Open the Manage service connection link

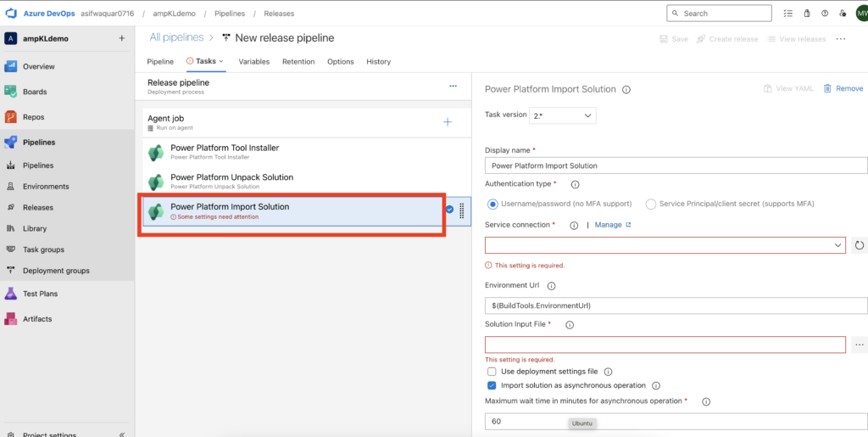(613, 225)
